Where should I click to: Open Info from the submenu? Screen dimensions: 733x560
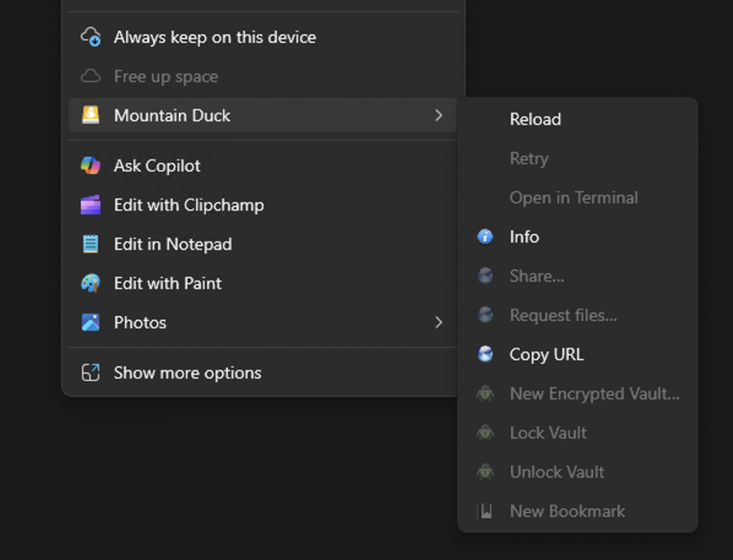point(578,237)
